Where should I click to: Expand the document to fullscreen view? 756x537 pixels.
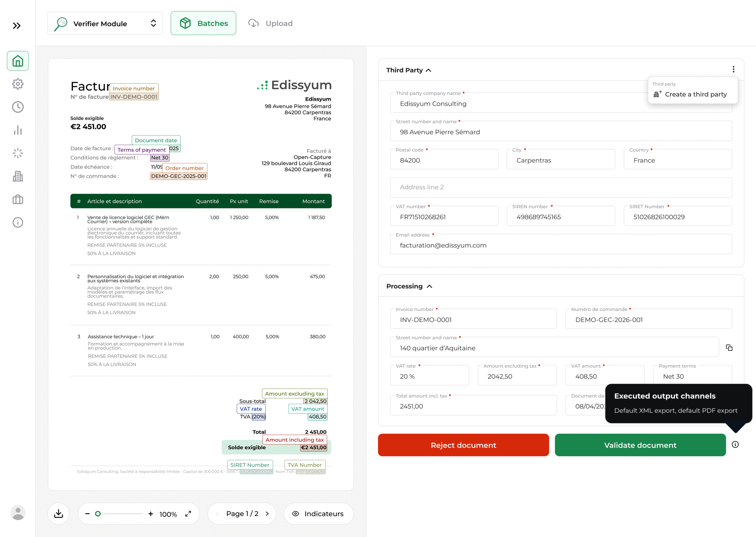[188, 513]
